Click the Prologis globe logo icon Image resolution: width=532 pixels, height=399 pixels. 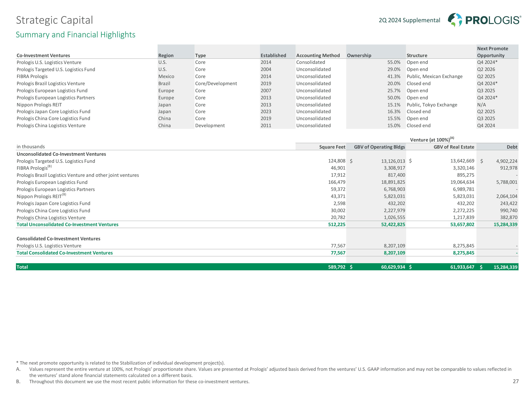click(455, 20)
